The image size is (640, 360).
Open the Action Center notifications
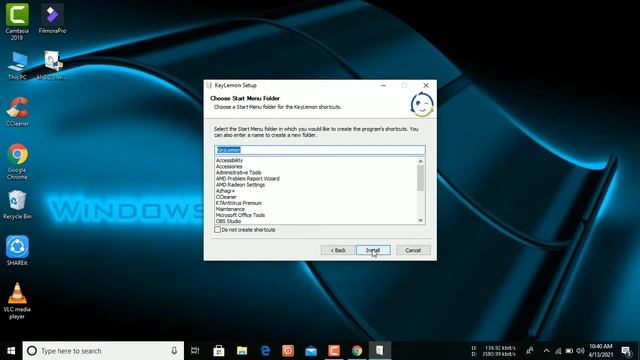pyautogui.click(x=626, y=351)
